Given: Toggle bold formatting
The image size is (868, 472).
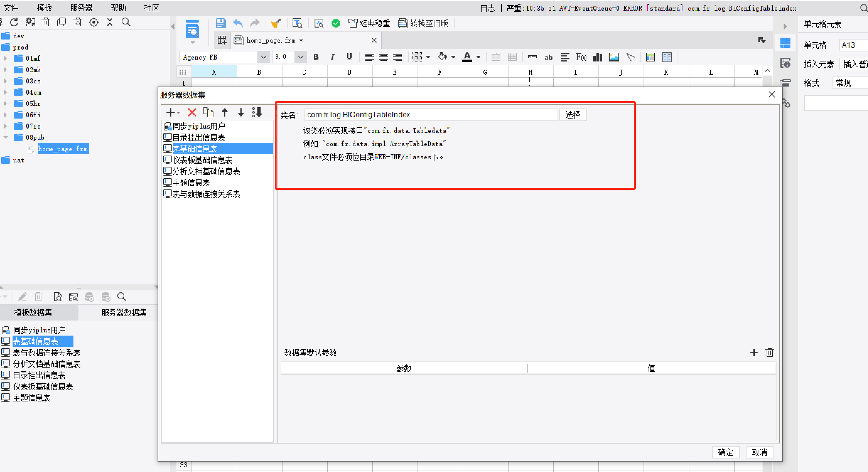Looking at the screenshot, I should tap(316, 57).
